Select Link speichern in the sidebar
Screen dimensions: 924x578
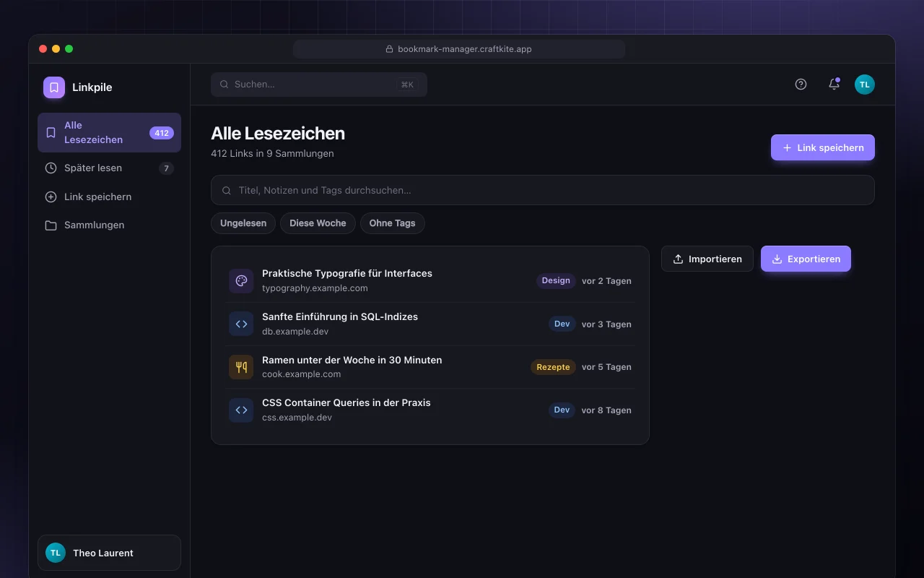(109, 197)
